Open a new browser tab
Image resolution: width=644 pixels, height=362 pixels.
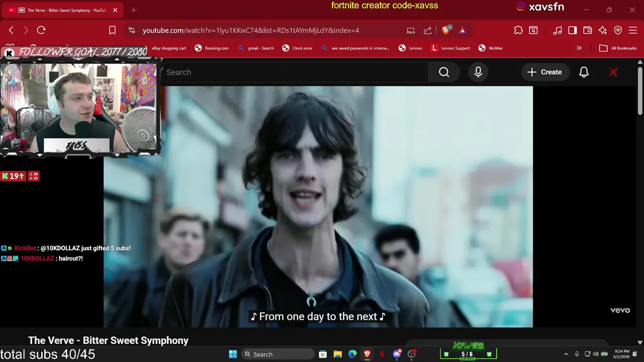(134, 10)
